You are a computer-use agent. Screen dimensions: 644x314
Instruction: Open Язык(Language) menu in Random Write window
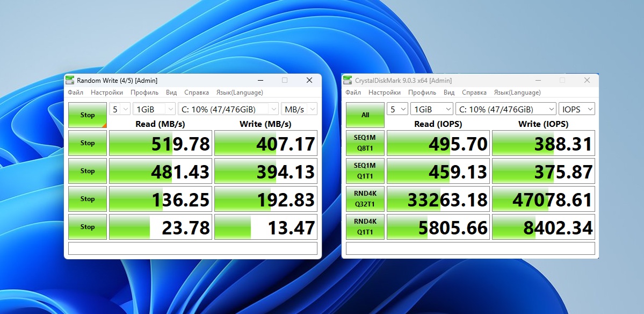(240, 92)
